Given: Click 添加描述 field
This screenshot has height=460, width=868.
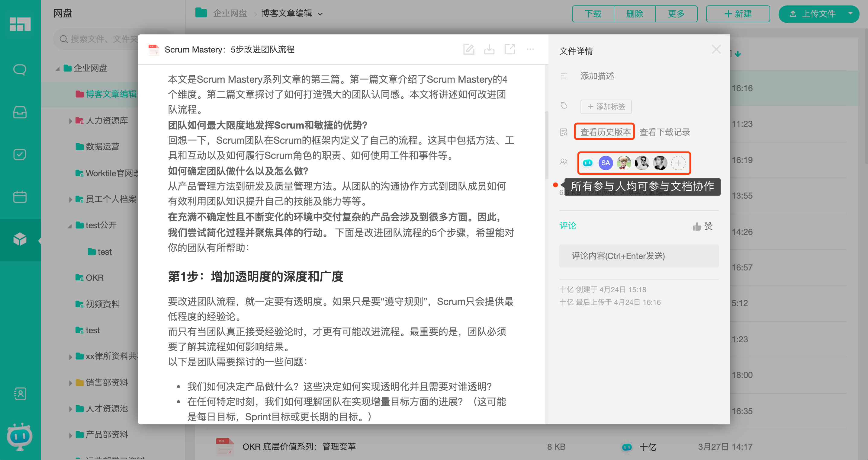Looking at the screenshot, I should (597, 76).
